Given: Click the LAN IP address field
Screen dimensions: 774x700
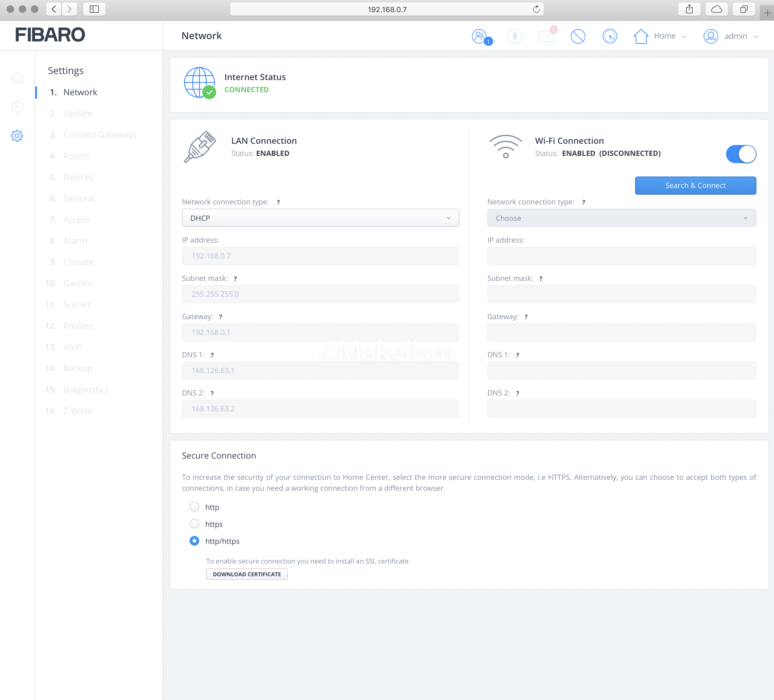Looking at the screenshot, I should click(x=320, y=256).
